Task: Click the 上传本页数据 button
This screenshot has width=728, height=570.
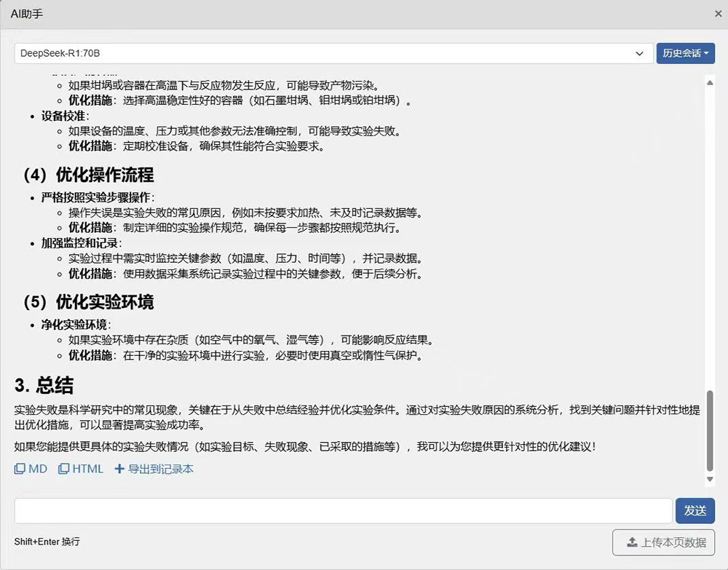Action: (x=664, y=542)
